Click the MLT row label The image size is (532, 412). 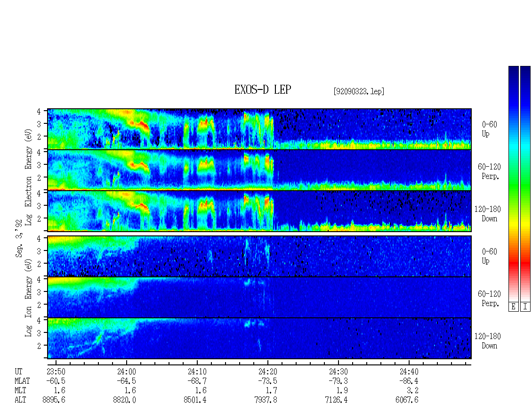[20, 391]
